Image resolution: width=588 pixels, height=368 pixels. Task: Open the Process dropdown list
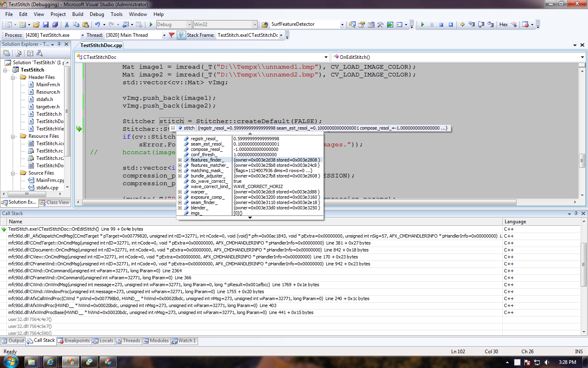coord(82,35)
